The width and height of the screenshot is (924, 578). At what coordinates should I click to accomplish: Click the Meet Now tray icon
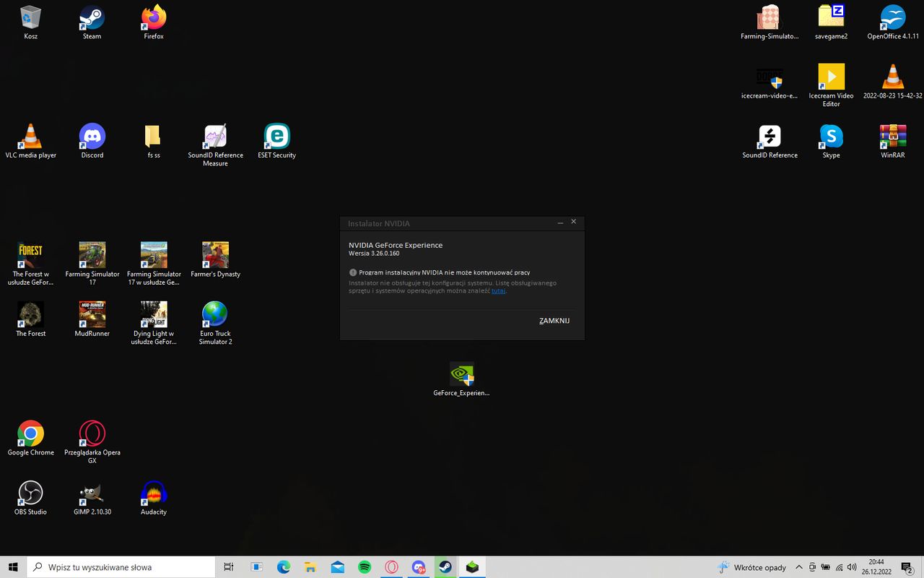813,567
